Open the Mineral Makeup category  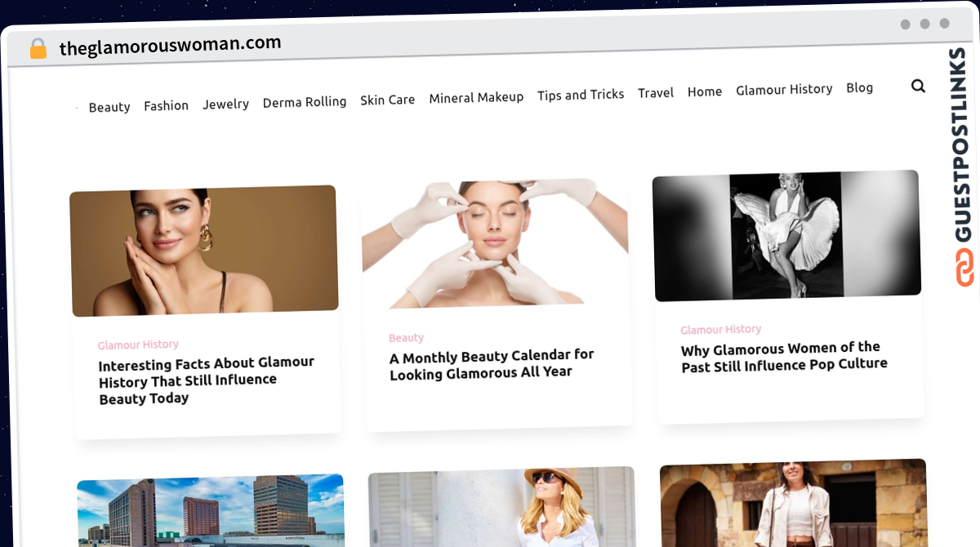476,97
